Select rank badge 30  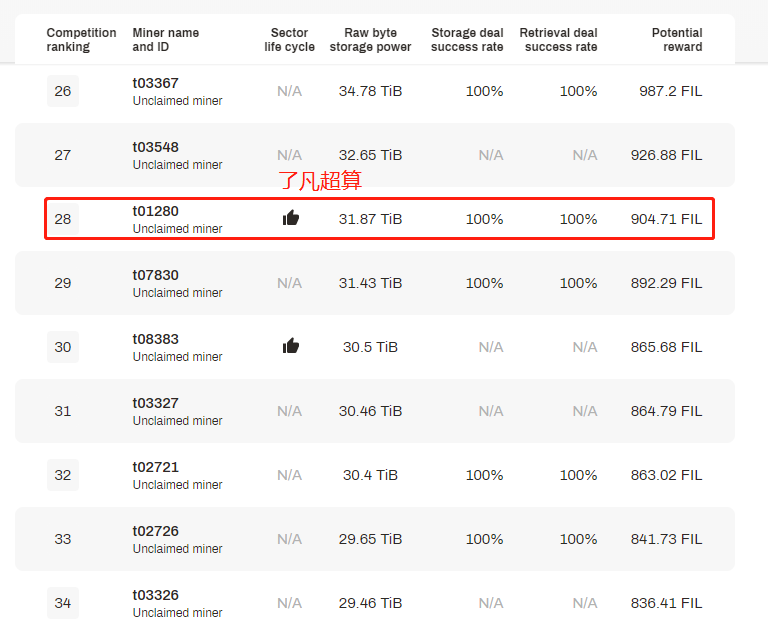point(63,347)
